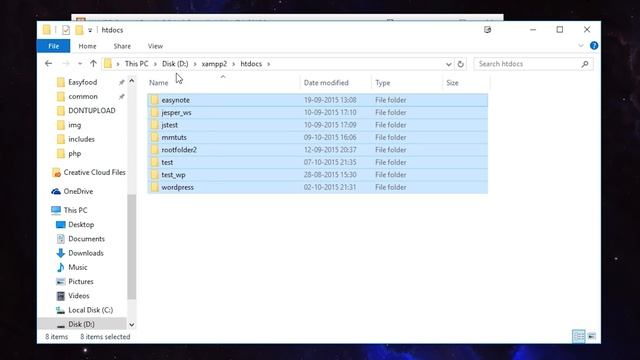
Task: Open Explorer help icon
Action: point(594,46)
